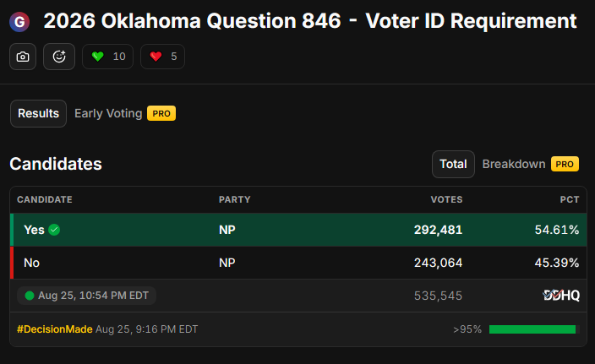Click the PRO badge next to Breakdown

click(x=565, y=164)
